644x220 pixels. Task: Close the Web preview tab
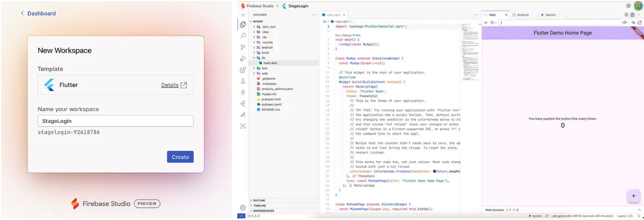(506, 15)
